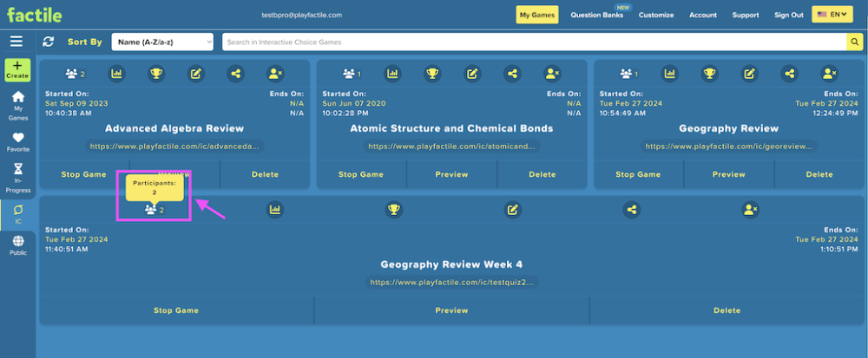868x358 pixels.
Task: Share the Geography Review game
Action: click(789, 73)
